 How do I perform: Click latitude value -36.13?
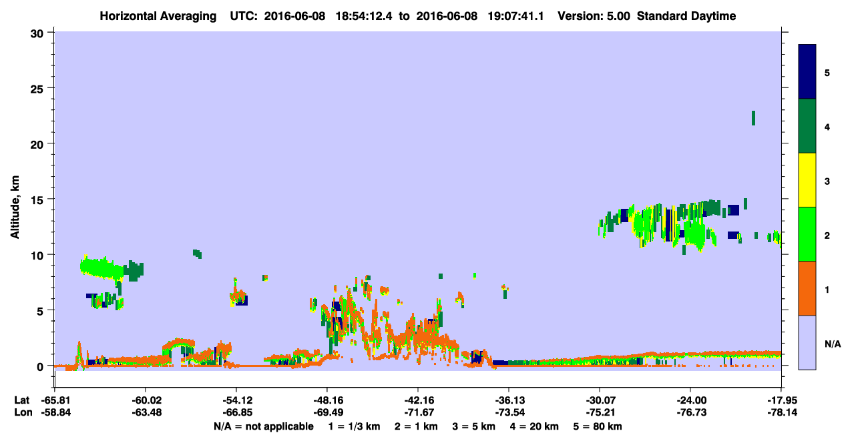[x=508, y=400]
